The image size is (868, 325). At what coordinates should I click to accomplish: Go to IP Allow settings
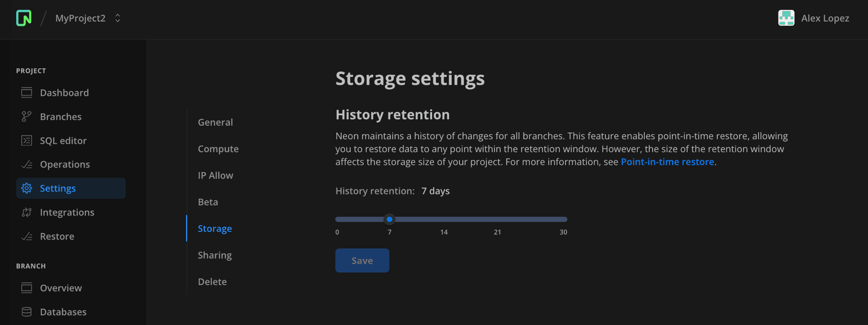point(215,176)
